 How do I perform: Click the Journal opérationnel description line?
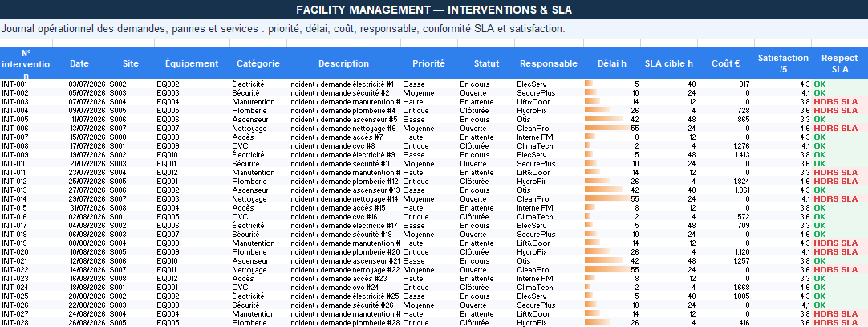pyautogui.click(x=434, y=29)
